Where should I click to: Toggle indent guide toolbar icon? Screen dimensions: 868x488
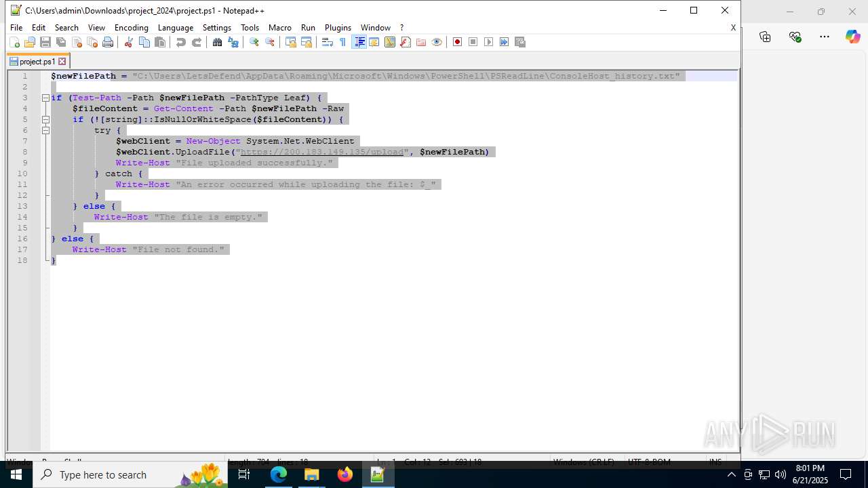359,42
